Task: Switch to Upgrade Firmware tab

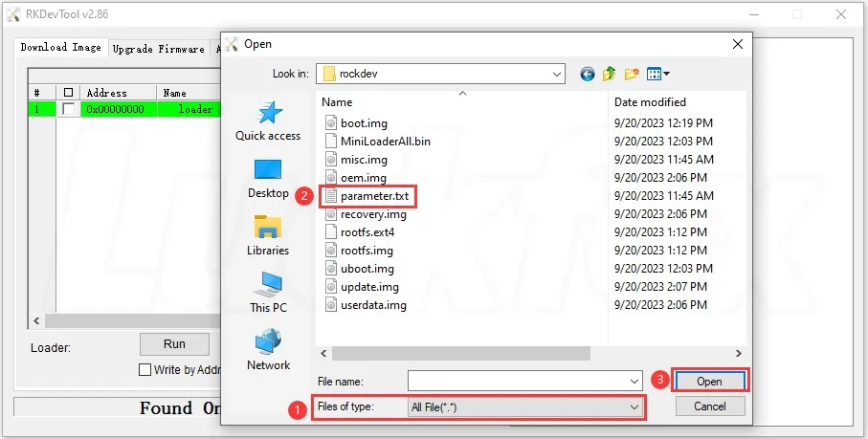Action: [158, 49]
